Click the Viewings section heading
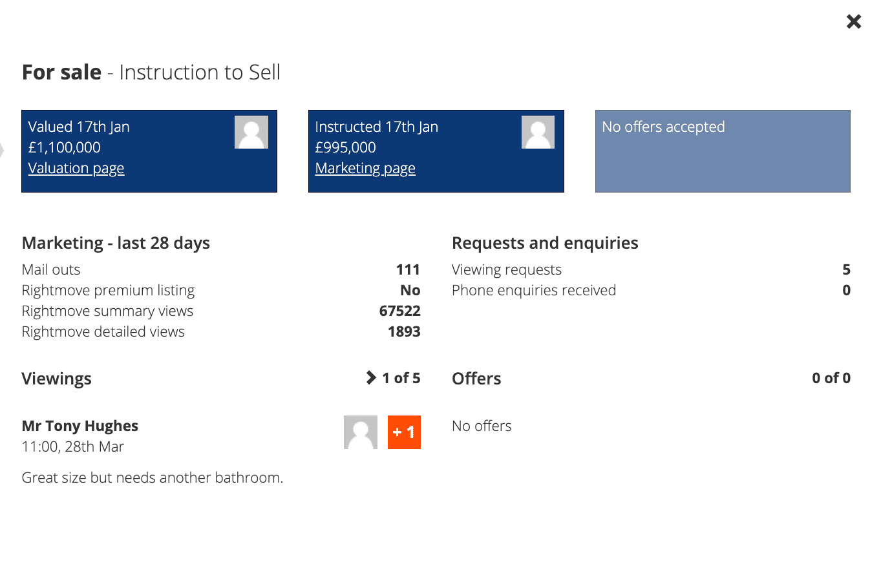This screenshot has width=870, height=588. pos(57,379)
